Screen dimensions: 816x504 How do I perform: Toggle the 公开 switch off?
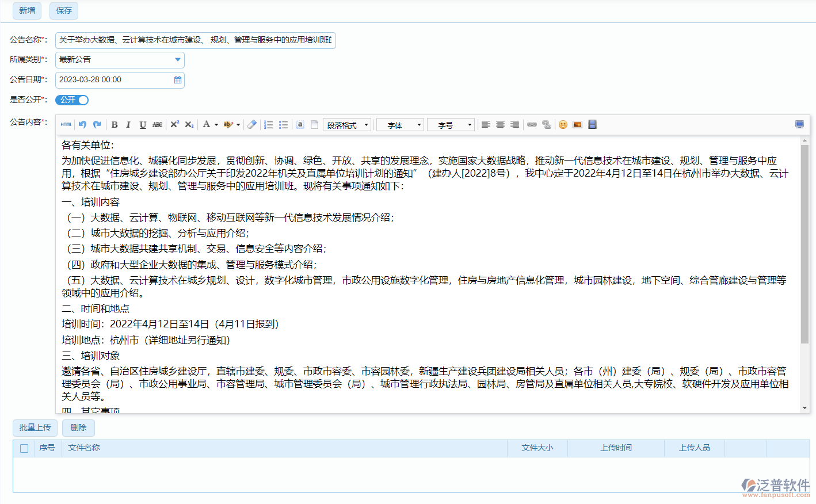[x=72, y=100]
